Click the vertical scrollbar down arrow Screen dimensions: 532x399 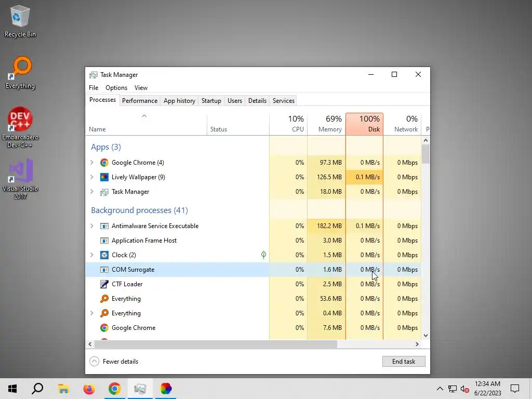426,336
